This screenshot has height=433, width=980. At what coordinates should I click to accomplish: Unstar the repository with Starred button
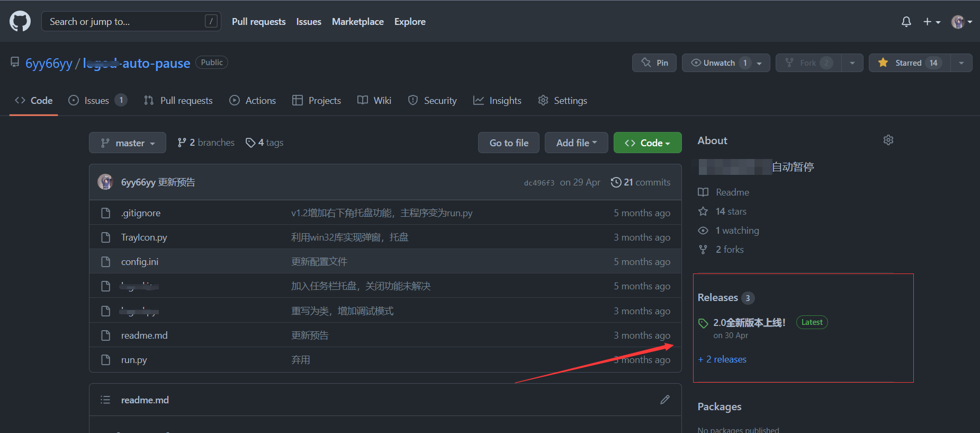click(909, 63)
